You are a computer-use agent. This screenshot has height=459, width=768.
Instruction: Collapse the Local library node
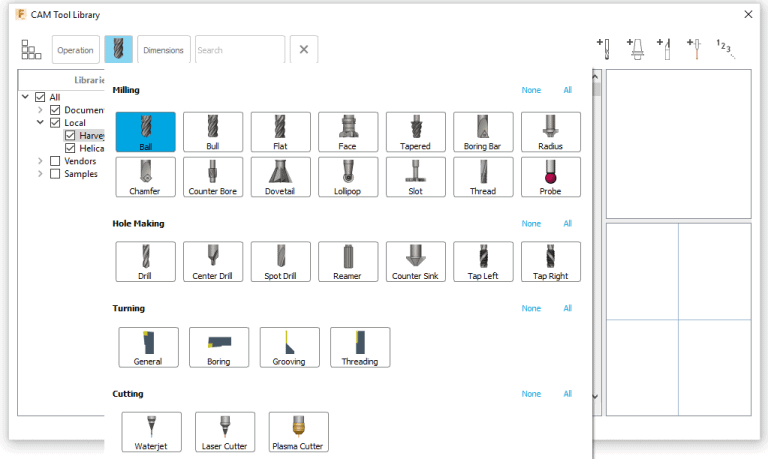[x=40, y=123]
